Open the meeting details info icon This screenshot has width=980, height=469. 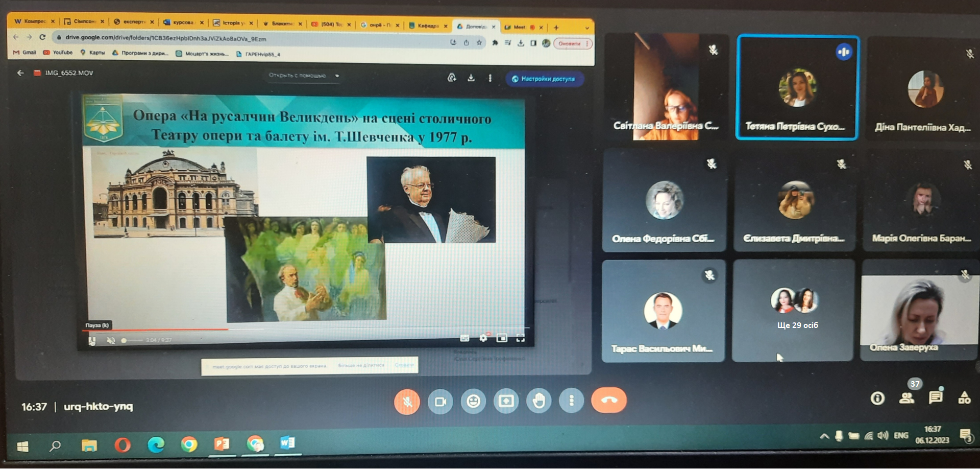[x=877, y=398]
